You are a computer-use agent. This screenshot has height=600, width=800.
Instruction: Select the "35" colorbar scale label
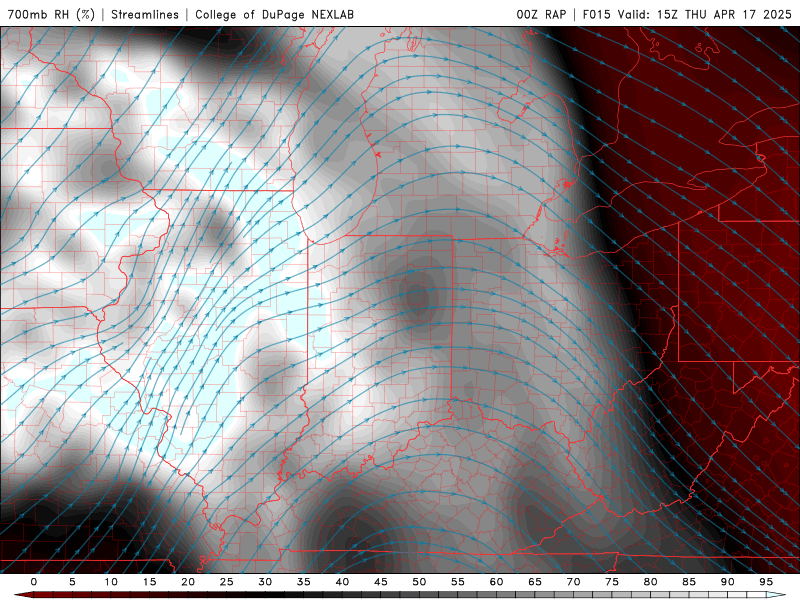pyautogui.click(x=304, y=582)
